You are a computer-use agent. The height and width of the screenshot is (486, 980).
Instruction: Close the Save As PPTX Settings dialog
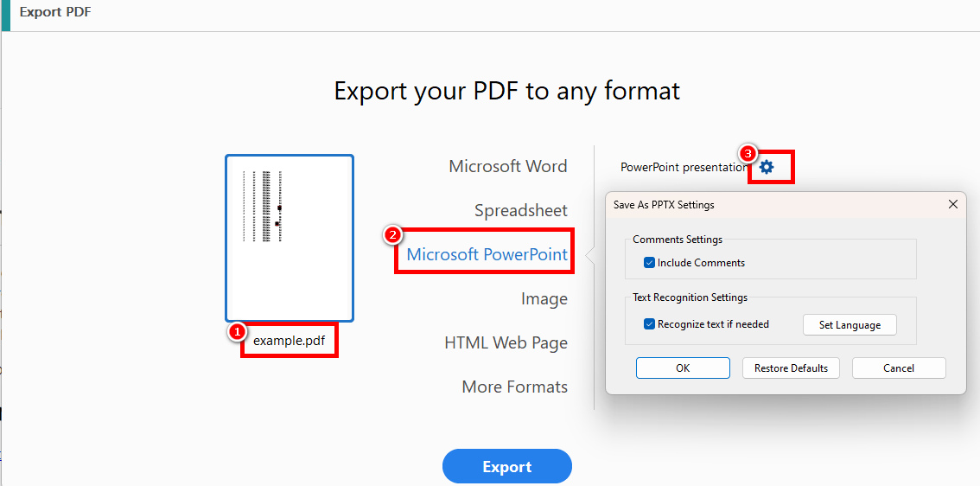pyautogui.click(x=952, y=205)
